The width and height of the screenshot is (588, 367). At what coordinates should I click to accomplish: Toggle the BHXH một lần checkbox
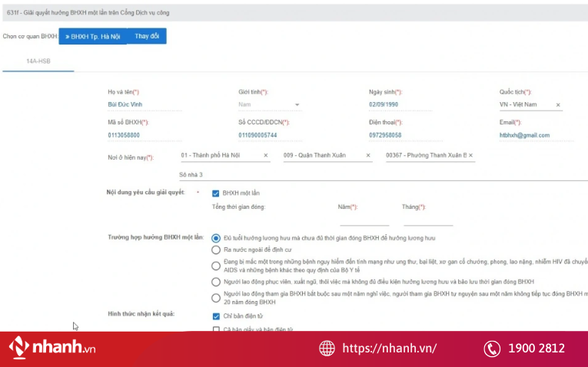click(216, 193)
